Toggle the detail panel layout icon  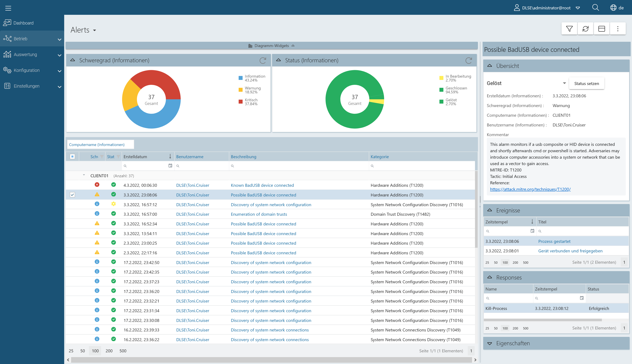(602, 29)
